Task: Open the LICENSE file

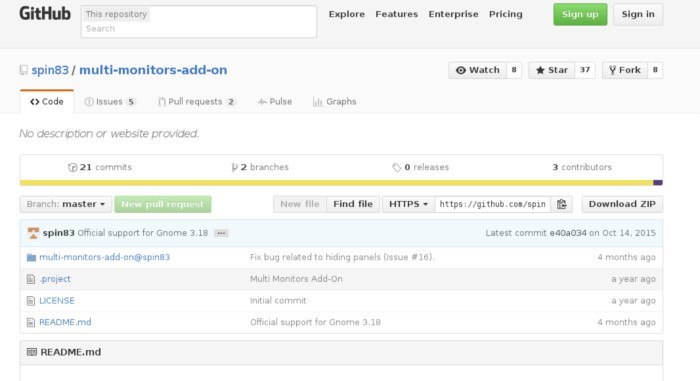Action: click(57, 301)
